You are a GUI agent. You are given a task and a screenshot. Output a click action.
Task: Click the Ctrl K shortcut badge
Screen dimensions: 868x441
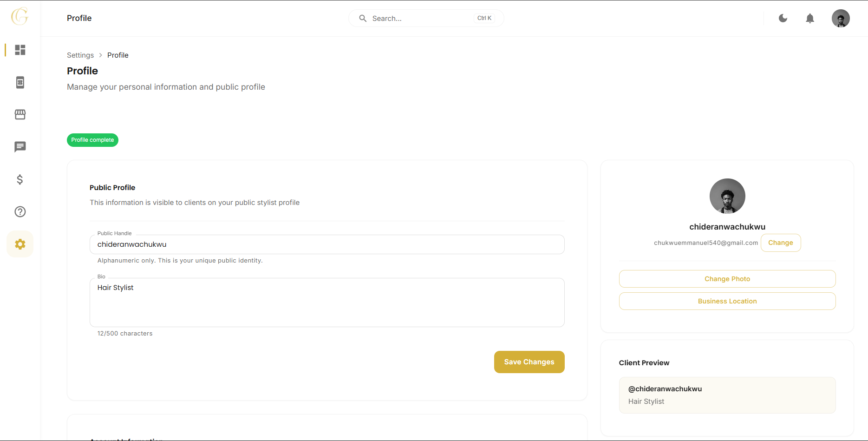click(484, 18)
